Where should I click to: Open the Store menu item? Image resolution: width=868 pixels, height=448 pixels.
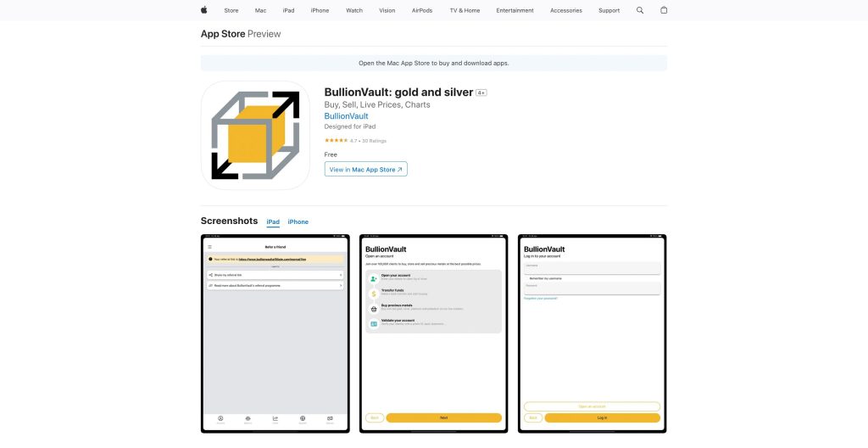(231, 10)
